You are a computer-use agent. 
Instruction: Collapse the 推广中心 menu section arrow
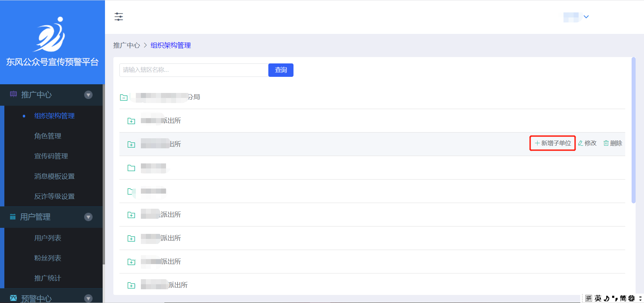pos(89,95)
